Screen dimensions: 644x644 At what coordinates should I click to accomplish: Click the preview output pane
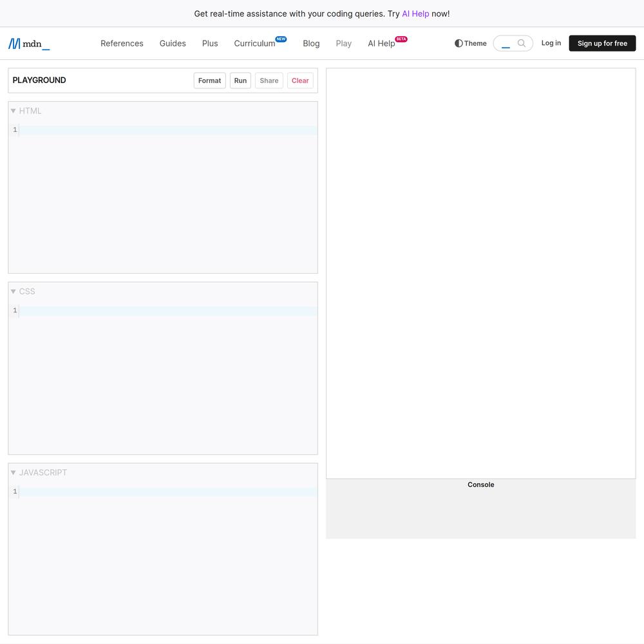pyautogui.click(x=480, y=273)
